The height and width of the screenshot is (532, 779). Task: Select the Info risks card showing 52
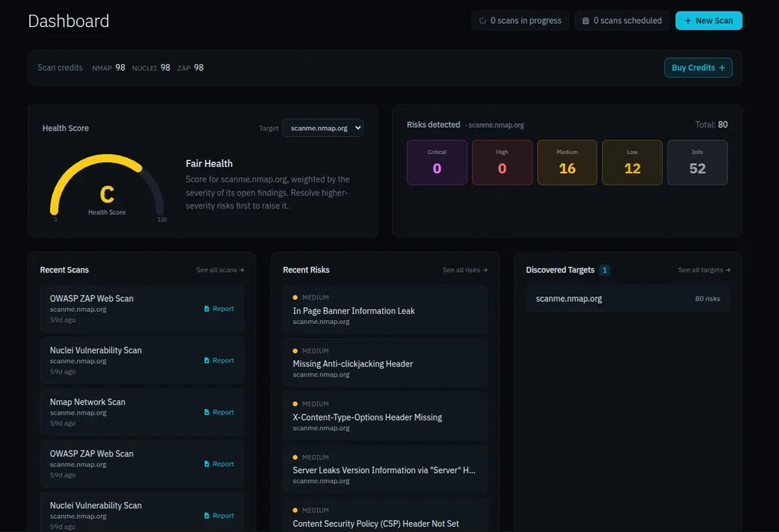pyautogui.click(x=697, y=162)
